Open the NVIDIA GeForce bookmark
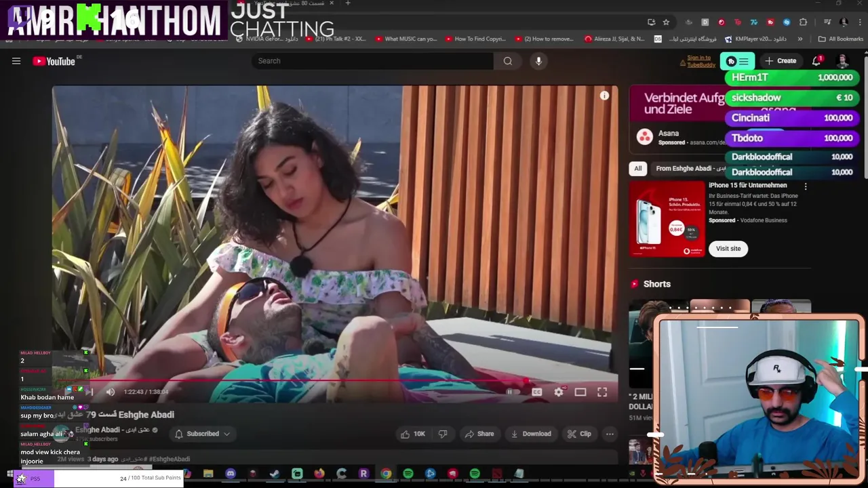 pyautogui.click(x=267, y=39)
